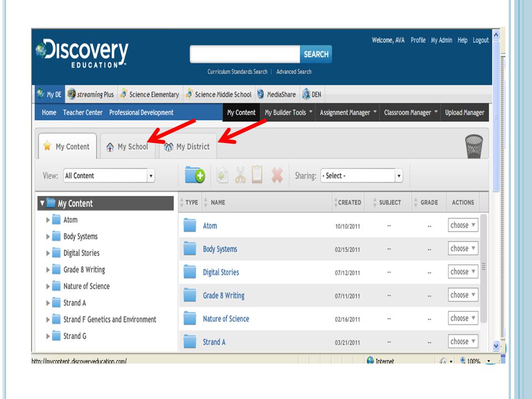Click the Atom folder icon in table

[190, 226]
